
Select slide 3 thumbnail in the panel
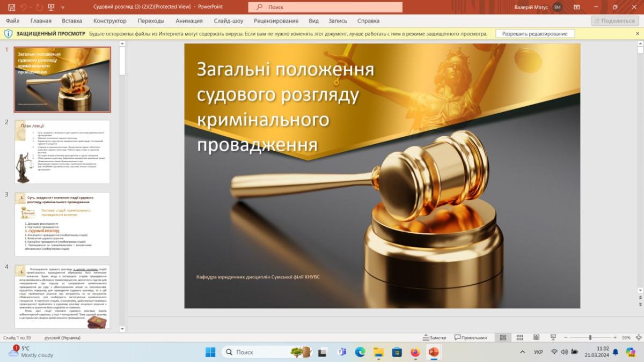coord(62,224)
